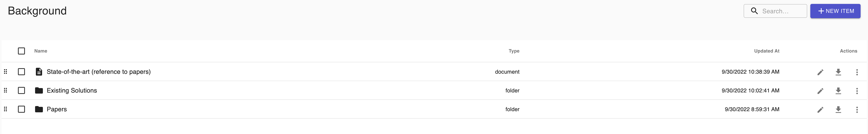The height and width of the screenshot is (134, 868).
Task: Check the checkbox for the Papers row
Action: tap(22, 109)
